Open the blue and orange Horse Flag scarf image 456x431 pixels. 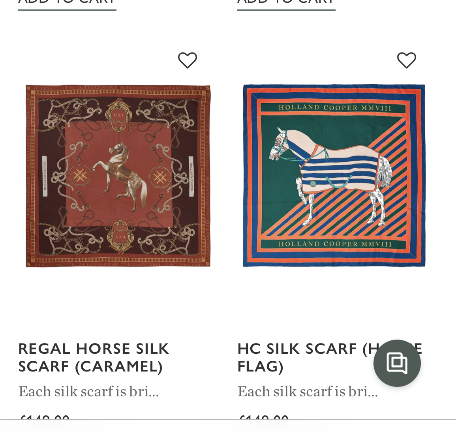pyautogui.click(x=334, y=176)
